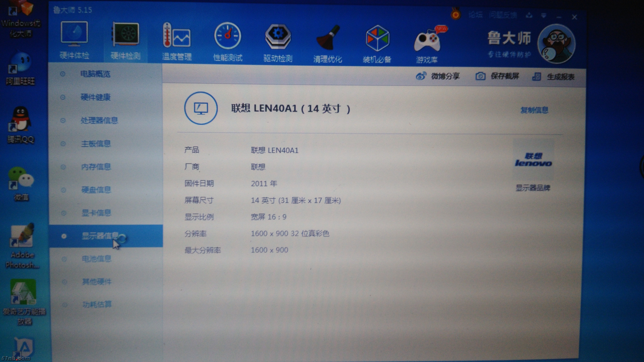Open 显卡信息 graphics card info
Image resolution: width=644 pixels, height=362 pixels.
(x=96, y=213)
